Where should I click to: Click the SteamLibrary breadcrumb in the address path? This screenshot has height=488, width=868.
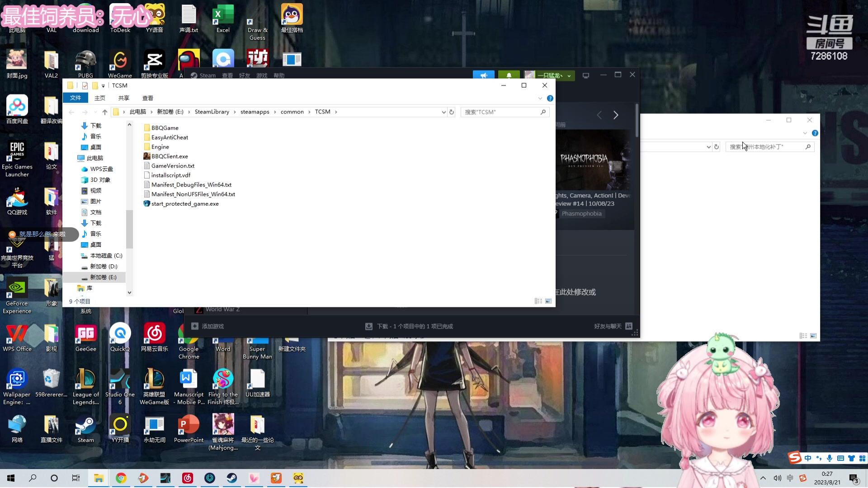pyautogui.click(x=212, y=112)
